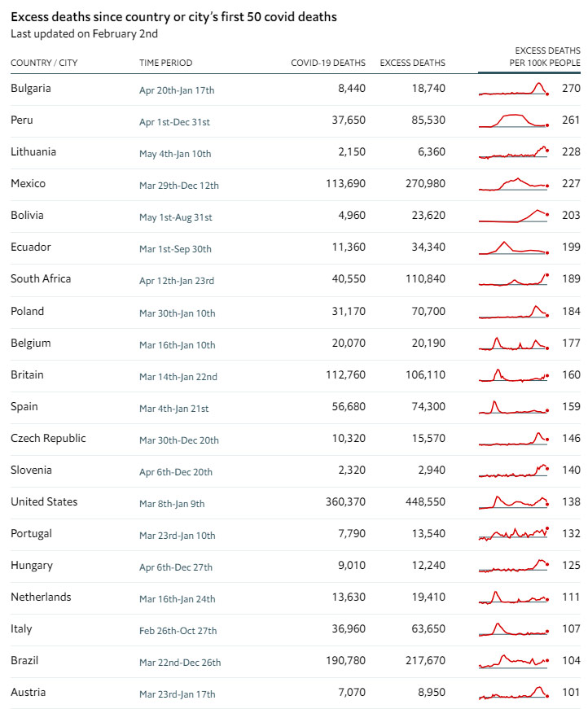Click the Brazil sparkline chart
588x709 pixels.
tap(514, 661)
